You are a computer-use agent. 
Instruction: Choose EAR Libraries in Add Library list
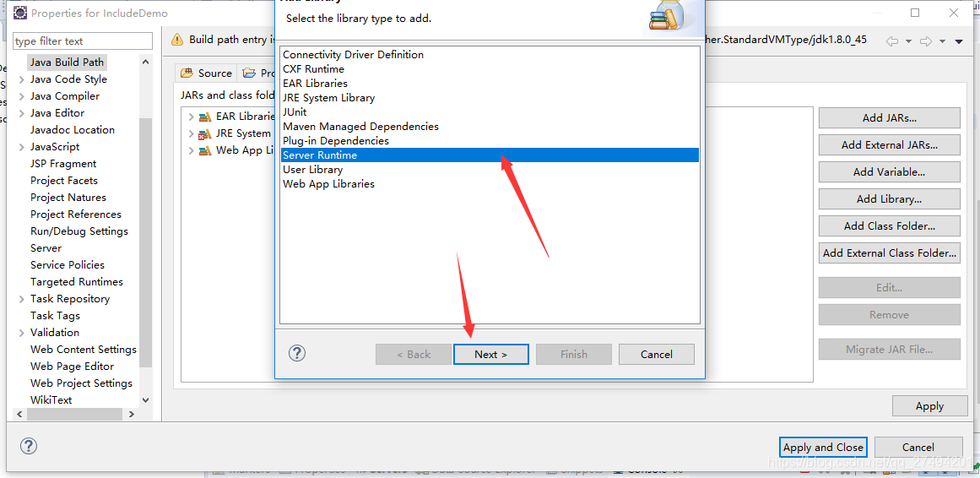(x=315, y=84)
